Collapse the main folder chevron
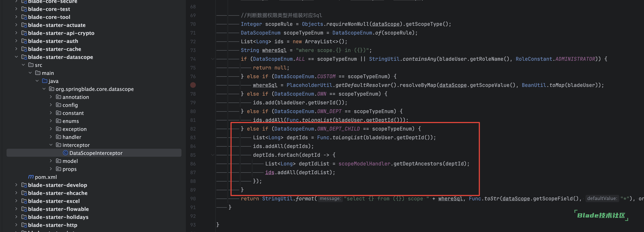The height and width of the screenshot is (232, 644). pos(30,73)
